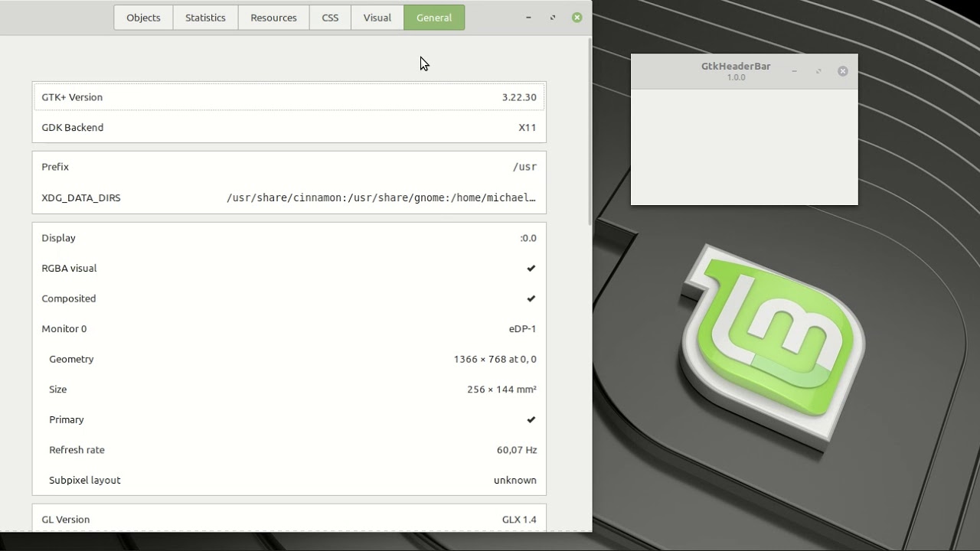Select the Resources tab
The width and height of the screenshot is (980, 551).
(x=273, y=18)
